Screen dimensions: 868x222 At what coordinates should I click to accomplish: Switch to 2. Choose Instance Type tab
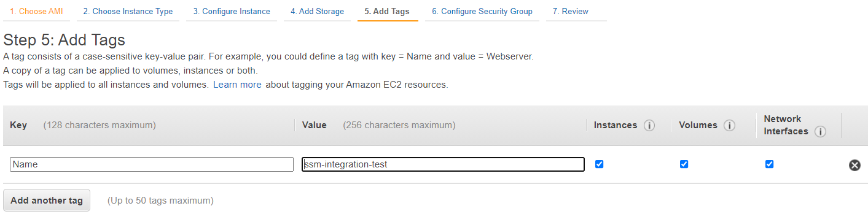pyautogui.click(x=128, y=12)
